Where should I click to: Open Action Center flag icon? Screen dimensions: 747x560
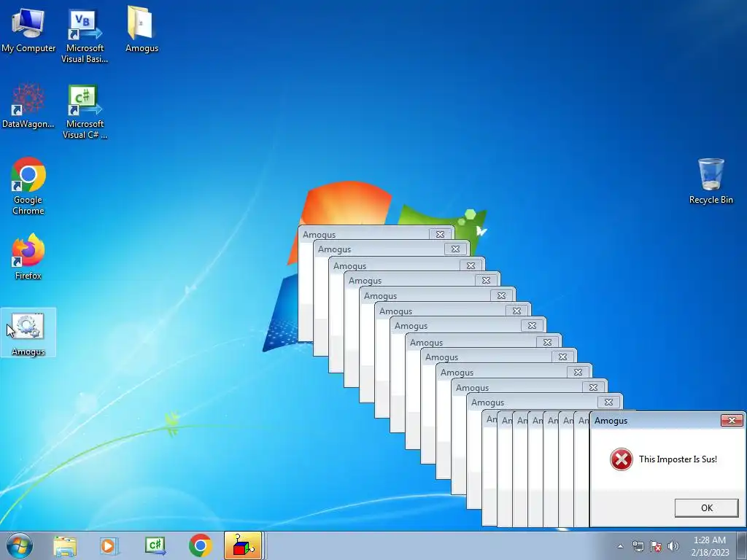point(656,546)
